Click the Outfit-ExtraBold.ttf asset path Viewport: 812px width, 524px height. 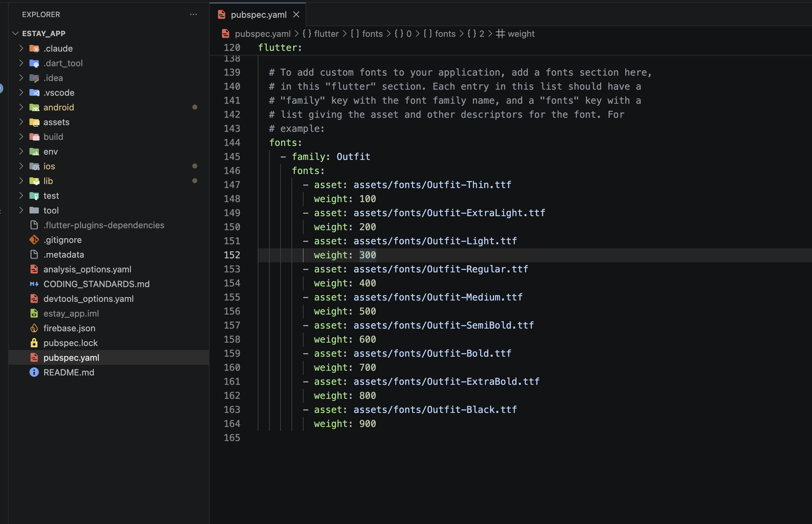446,381
